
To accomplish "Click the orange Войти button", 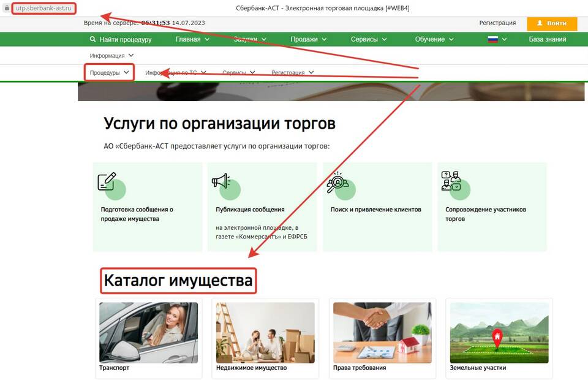I will pos(552,24).
